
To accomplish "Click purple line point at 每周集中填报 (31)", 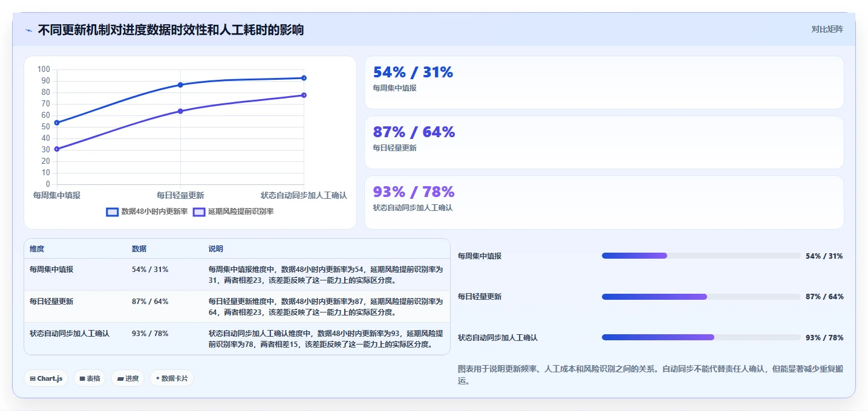I will point(57,149).
